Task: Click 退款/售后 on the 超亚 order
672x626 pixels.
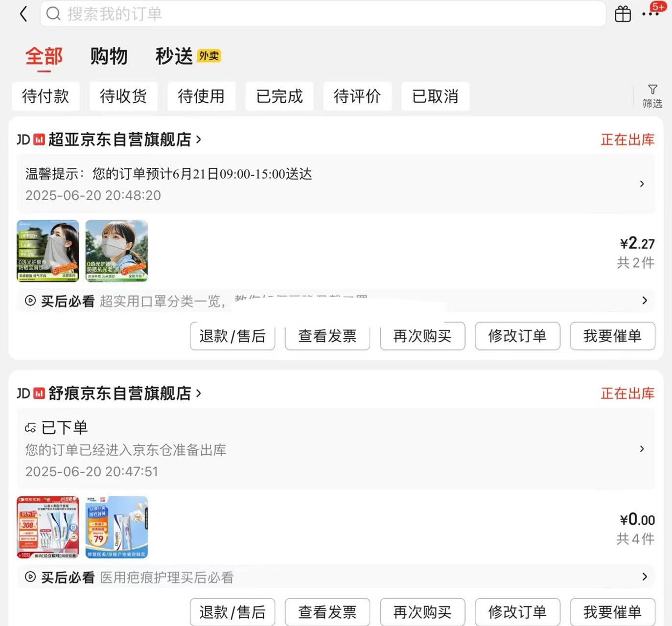Action: pos(232,336)
